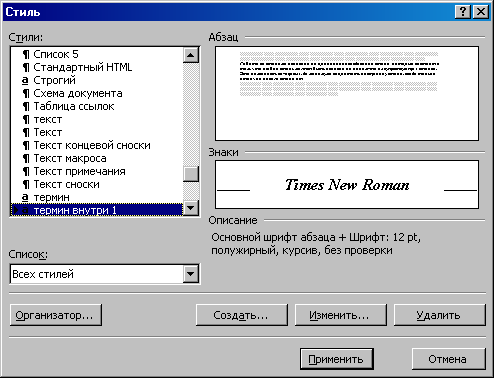Select Текст макроса style
This screenshot has width=494, height=378.
[97, 158]
